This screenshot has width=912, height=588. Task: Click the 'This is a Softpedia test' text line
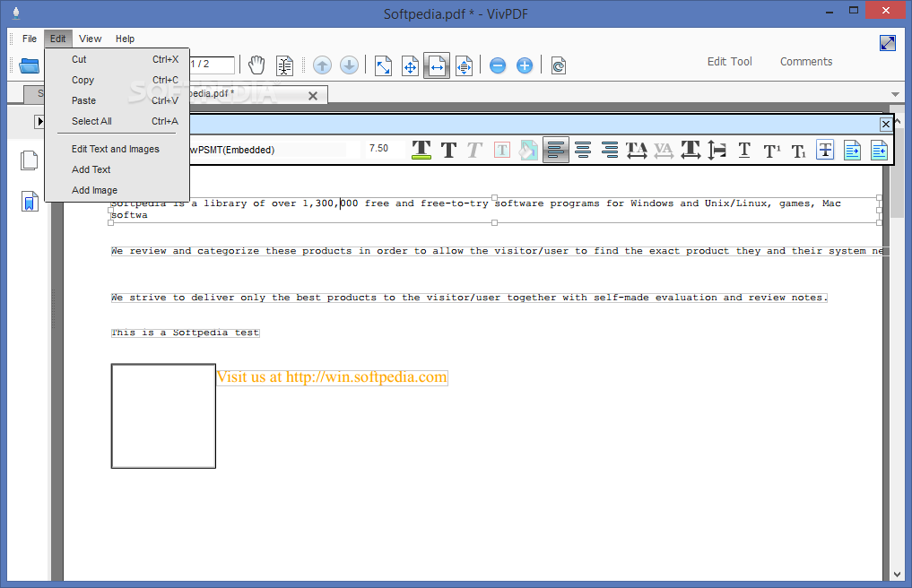tap(186, 333)
